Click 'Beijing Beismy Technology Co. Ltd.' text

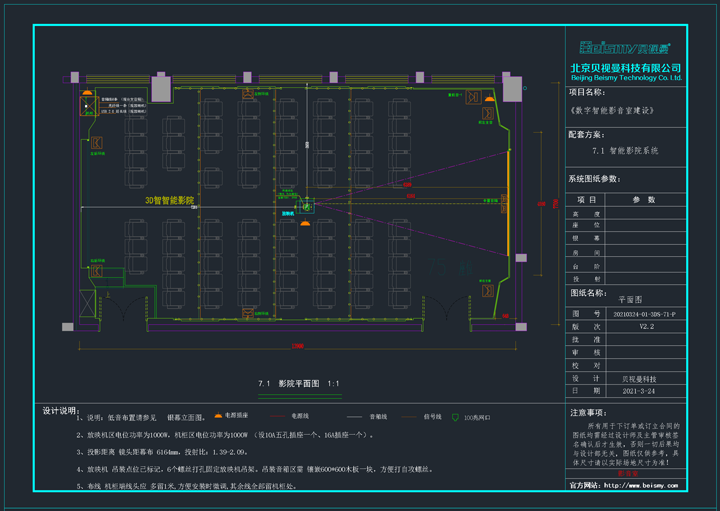pos(626,78)
